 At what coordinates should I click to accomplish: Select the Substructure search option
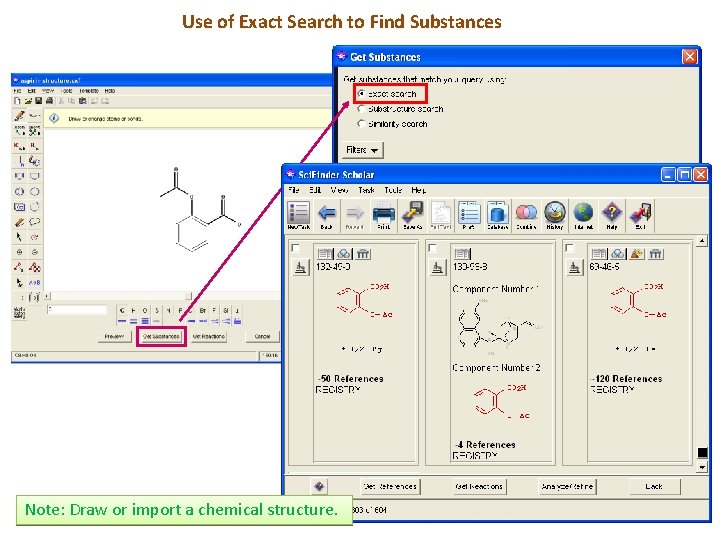click(361, 109)
